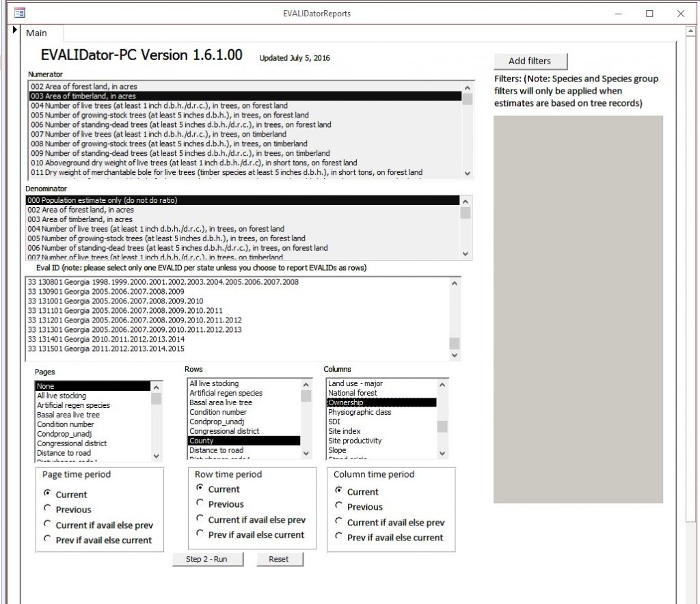Choose Prev if avail else current for Page
The image size is (700, 604).
click(47, 539)
